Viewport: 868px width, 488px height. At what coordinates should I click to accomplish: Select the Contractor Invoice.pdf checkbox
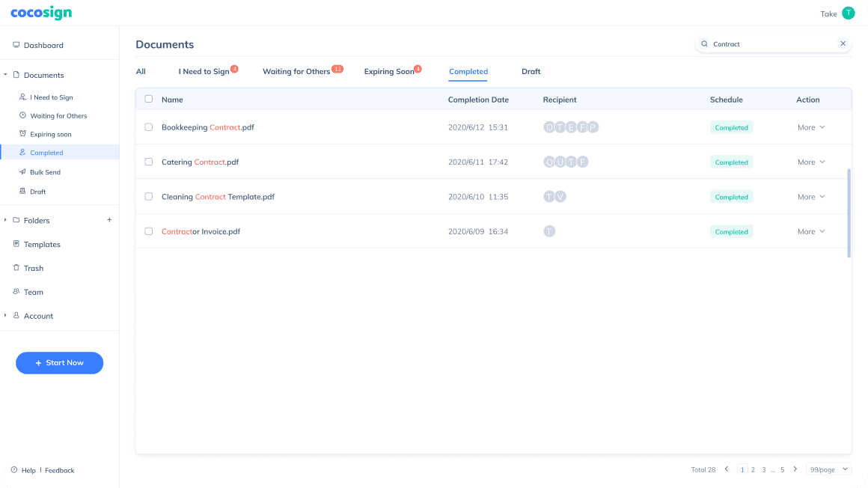point(148,231)
